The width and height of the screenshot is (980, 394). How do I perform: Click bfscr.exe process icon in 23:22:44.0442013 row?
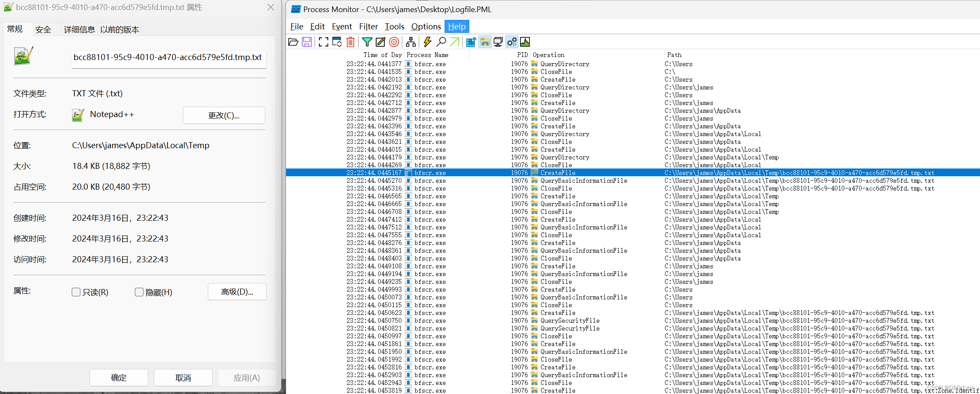click(408, 79)
